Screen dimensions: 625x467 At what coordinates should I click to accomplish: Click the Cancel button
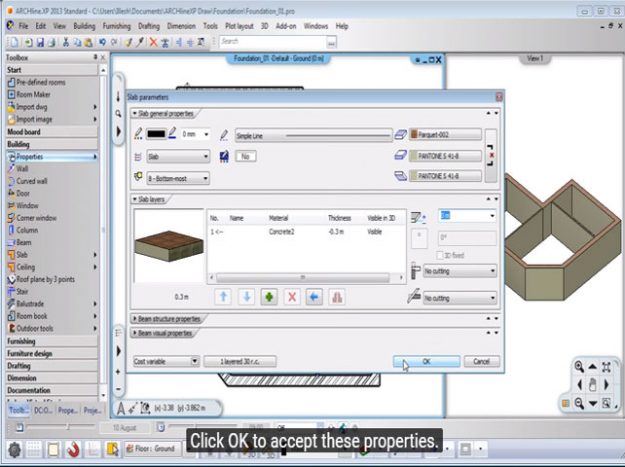480,361
